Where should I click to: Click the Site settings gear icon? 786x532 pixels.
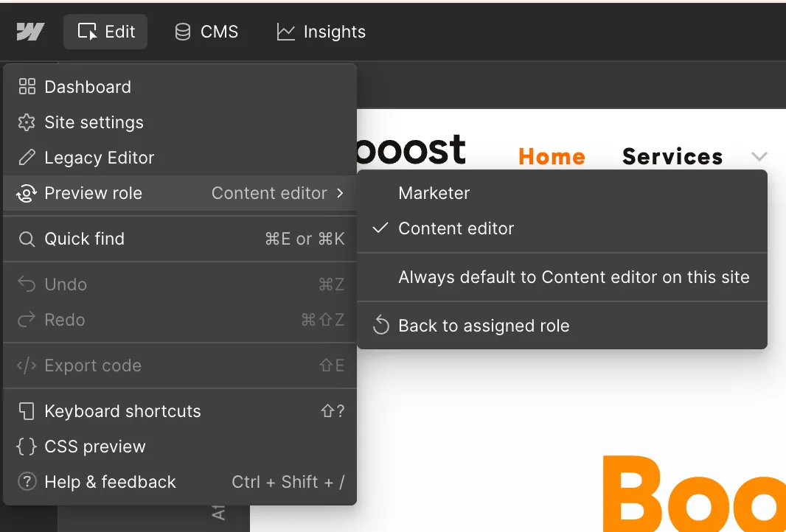pyautogui.click(x=27, y=122)
